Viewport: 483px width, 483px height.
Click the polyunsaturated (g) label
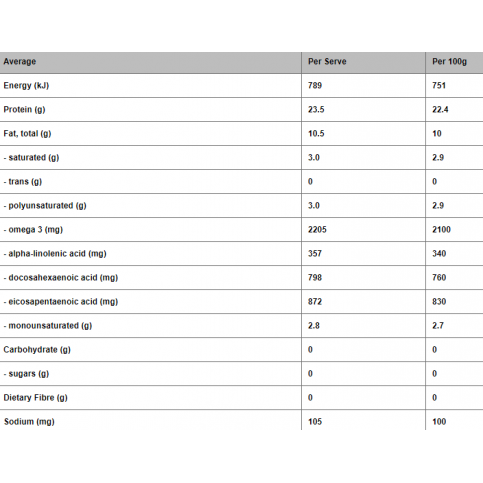click(x=45, y=206)
